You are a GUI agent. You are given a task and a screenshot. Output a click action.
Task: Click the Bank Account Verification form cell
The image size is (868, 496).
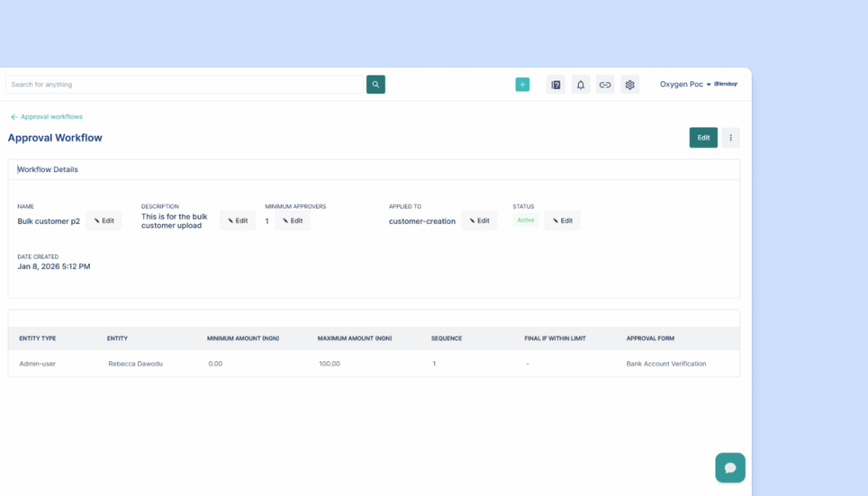point(665,364)
